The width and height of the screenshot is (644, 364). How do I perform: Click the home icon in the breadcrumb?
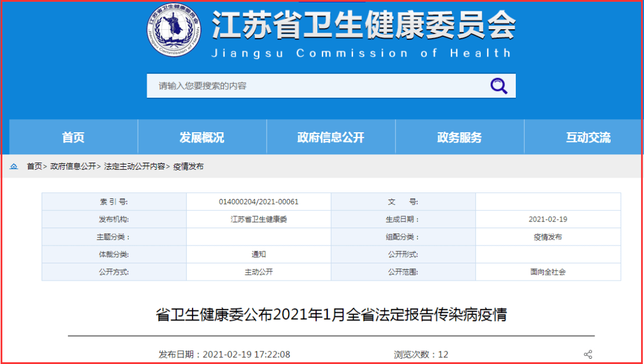14,167
